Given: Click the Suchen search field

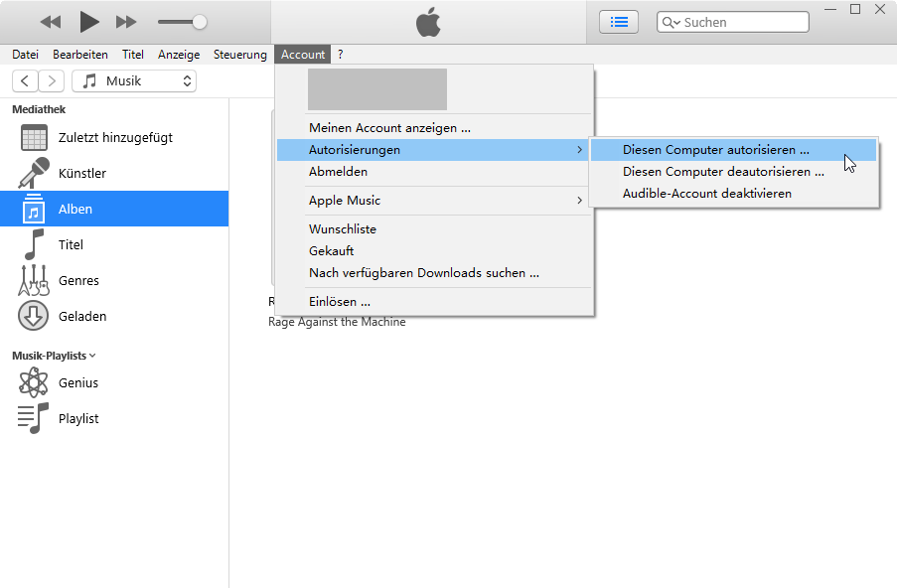Looking at the screenshot, I should point(740,22).
